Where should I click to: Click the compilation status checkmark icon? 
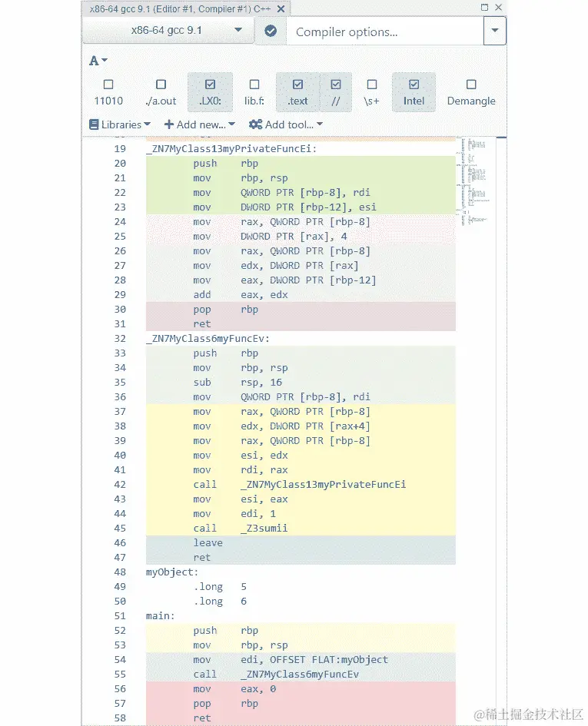pos(271,31)
